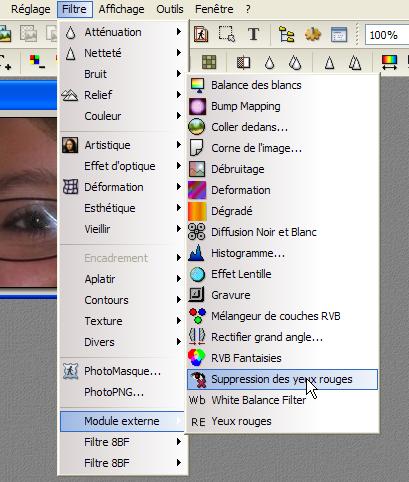Choose Suppression des yeux rouges
Screen dimensions: 409x482
282,379
